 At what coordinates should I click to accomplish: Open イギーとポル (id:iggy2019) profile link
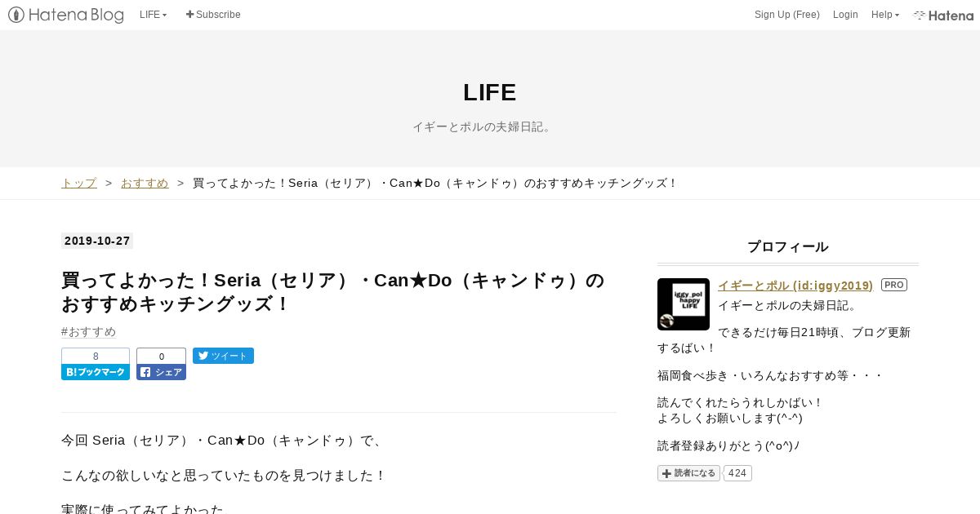[795, 285]
